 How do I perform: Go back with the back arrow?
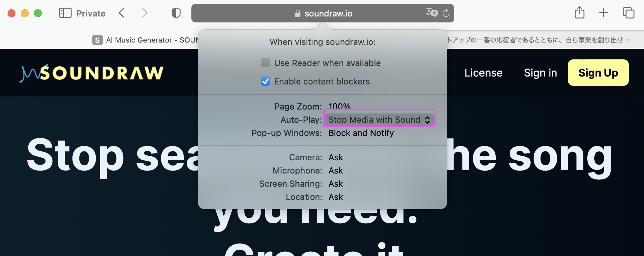point(122,13)
